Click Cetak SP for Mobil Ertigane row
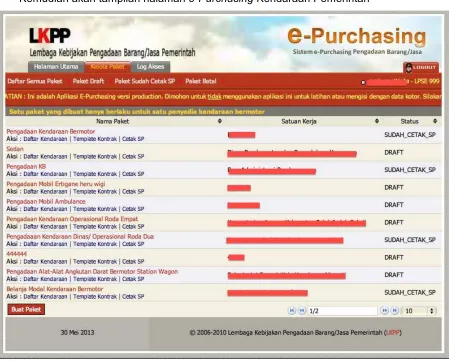 [133, 191]
